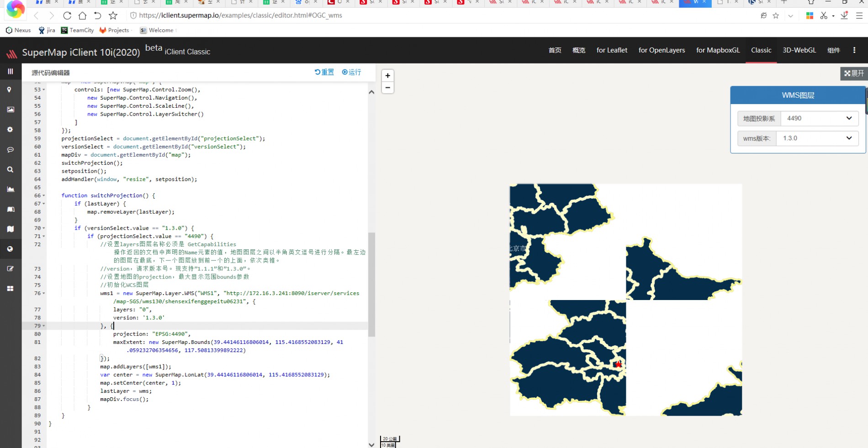Click the code editor vertical scrollbar thumb
Viewport: 868px width, 448px height.
371,285
